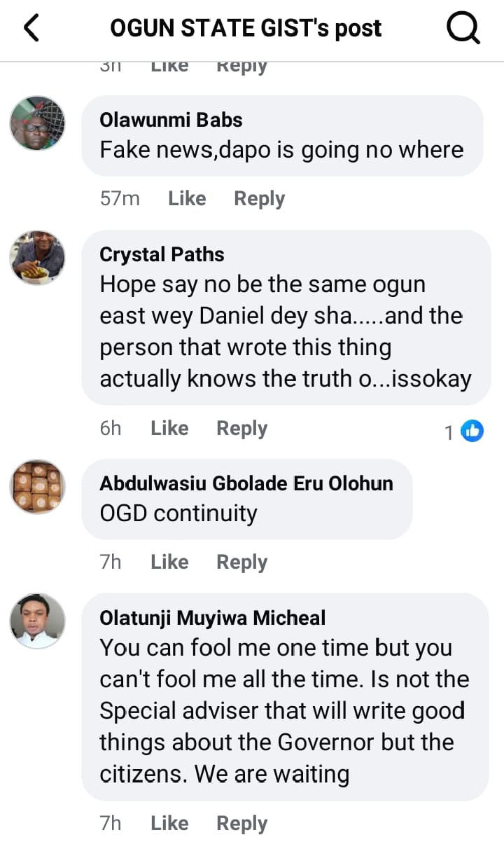Image resolution: width=504 pixels, height=842 pixels.
Task: Like the 'OGD continuity' comment
Action: click(x=169, y=563)
